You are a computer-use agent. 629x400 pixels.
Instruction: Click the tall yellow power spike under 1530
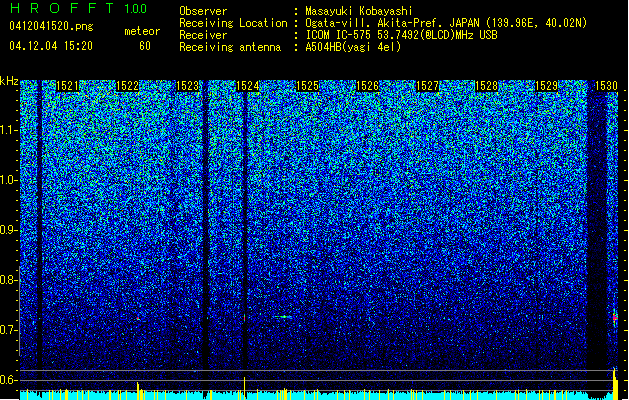click(615, 384)
